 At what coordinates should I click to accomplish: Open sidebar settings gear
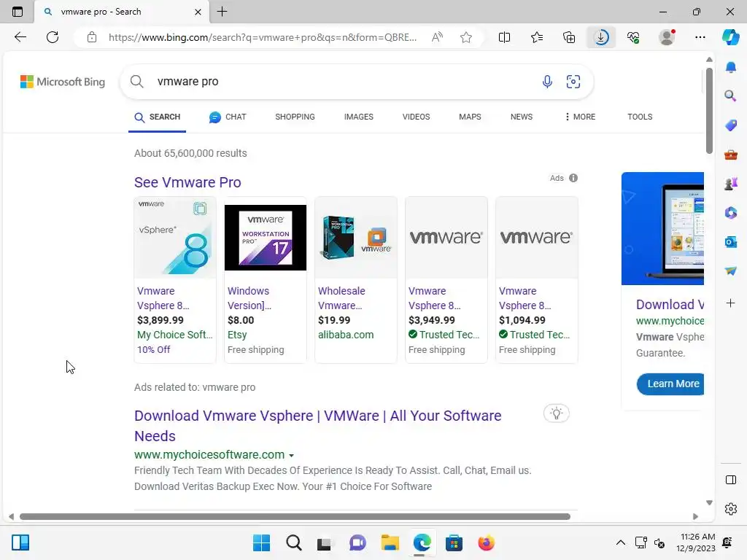(731, 509)
